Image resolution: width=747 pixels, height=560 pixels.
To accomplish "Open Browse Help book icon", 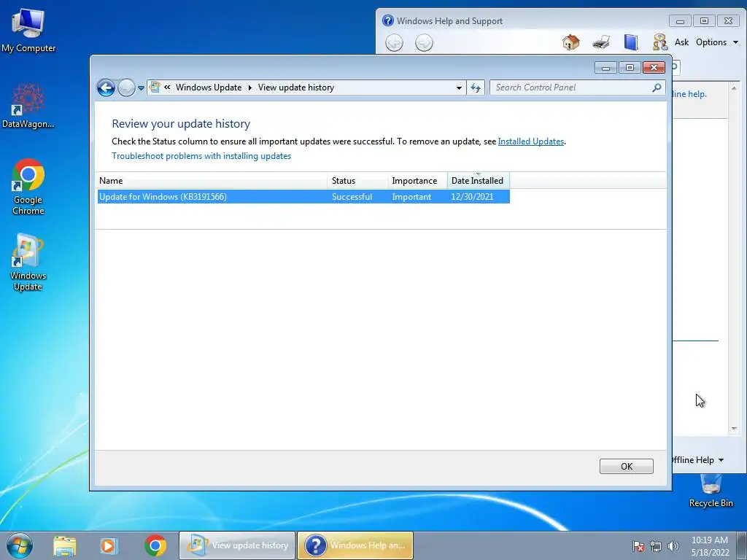I will [631, 42].
